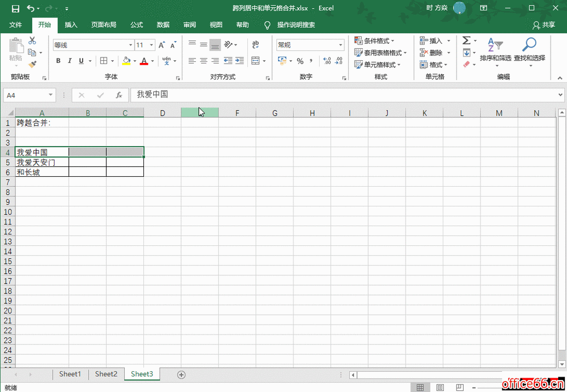Cut selection with the scissors icon
Image resolution: width=567 pixels, height=392 pixels.
click(32, 41)
